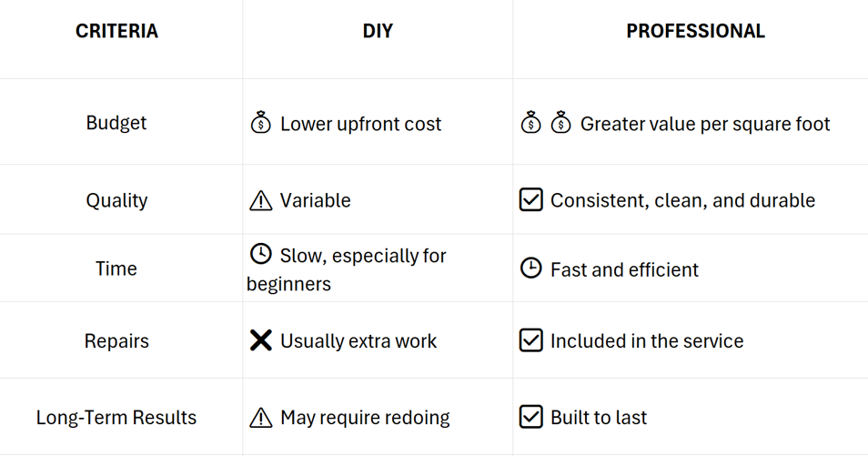868x456 pixels.
Task: Click the X mark next to Usually extra work
Action: click(261, 340)
